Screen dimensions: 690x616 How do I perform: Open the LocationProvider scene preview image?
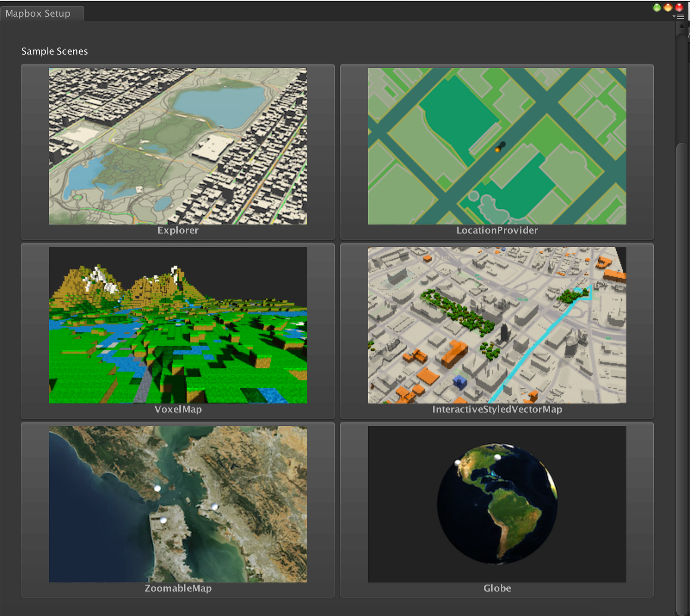[497, 146]
